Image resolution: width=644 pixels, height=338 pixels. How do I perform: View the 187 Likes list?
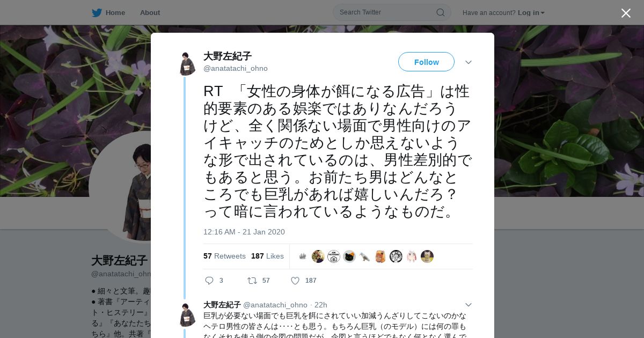coord(267,256)
